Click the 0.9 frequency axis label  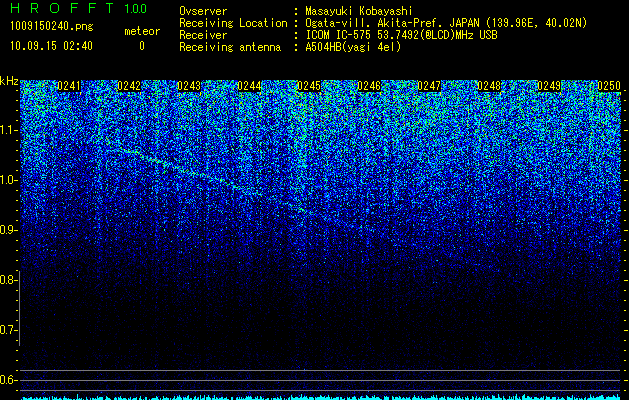click(7, 230)
